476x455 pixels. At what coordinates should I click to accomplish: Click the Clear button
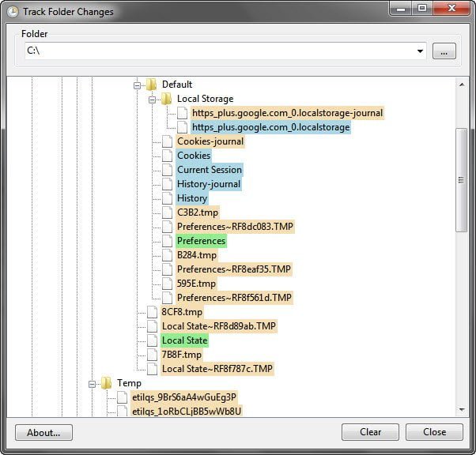[x=370, y=432]
